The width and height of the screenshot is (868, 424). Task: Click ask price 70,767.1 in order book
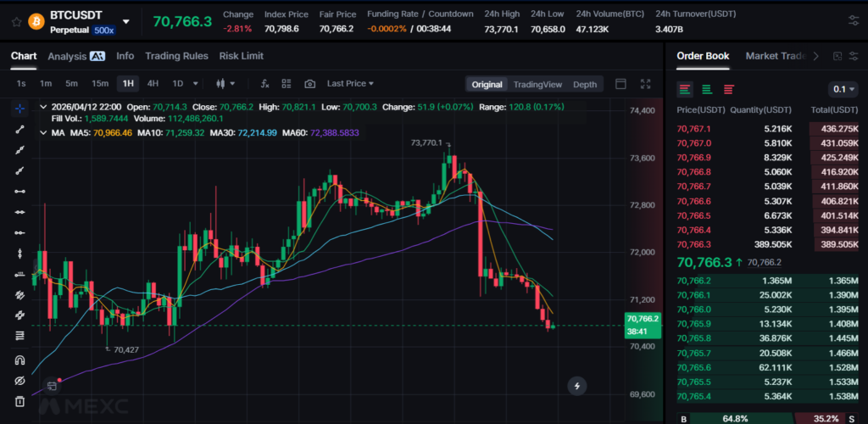coord(694,129)
